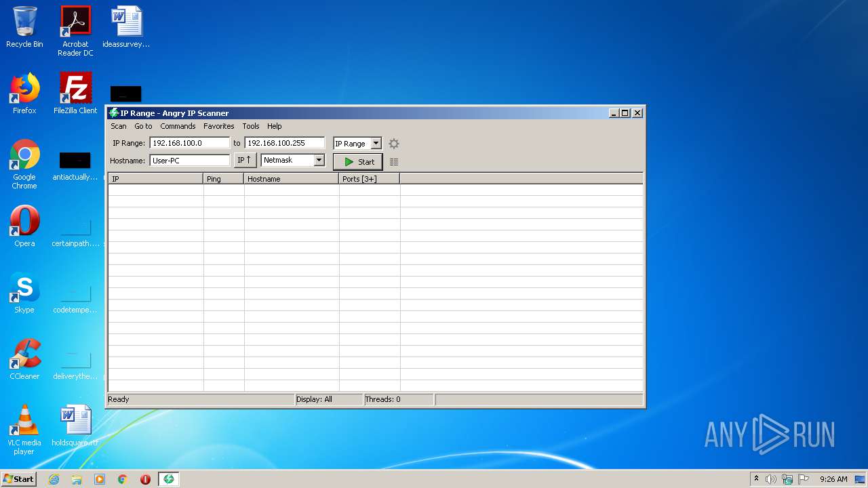
Task: Select the ideassurvey Word document icon
Action: (x=126, y=28)
